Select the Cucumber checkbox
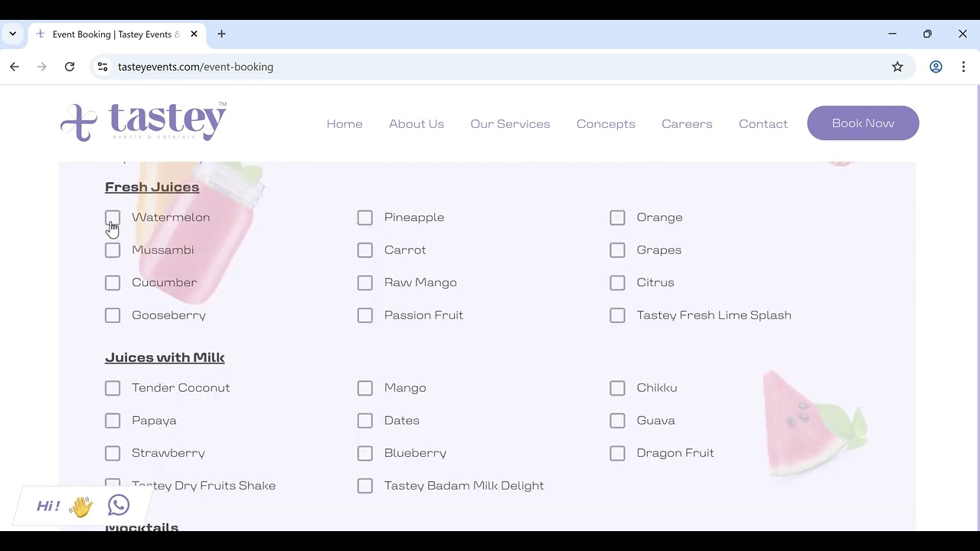The width and height of the screenshot is (980, 551). tap(113, 282)
